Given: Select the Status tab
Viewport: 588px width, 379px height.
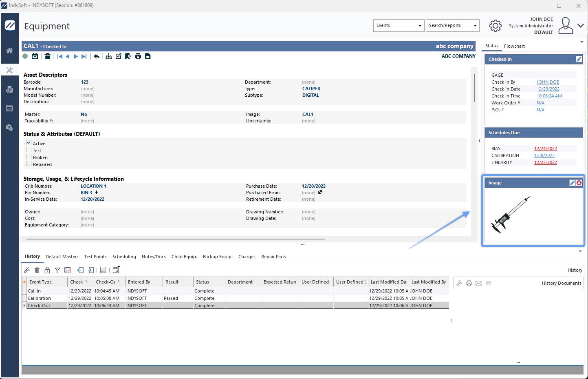Looking at the screenshot, I should point(492,46).
